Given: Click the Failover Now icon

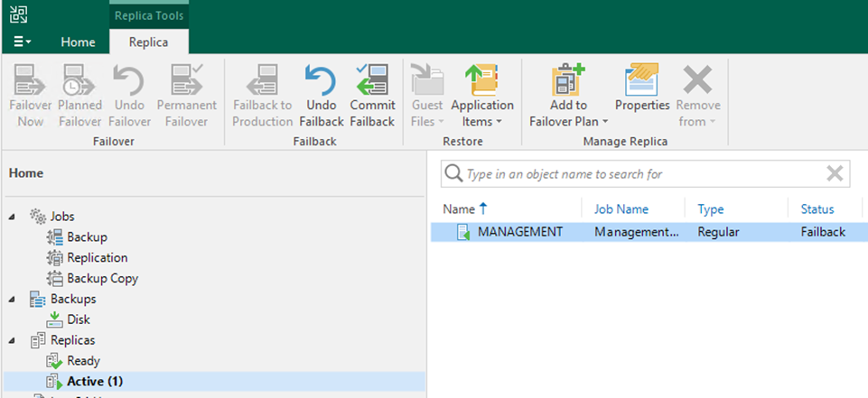Looking at the screenshot, I should (30, 81).
